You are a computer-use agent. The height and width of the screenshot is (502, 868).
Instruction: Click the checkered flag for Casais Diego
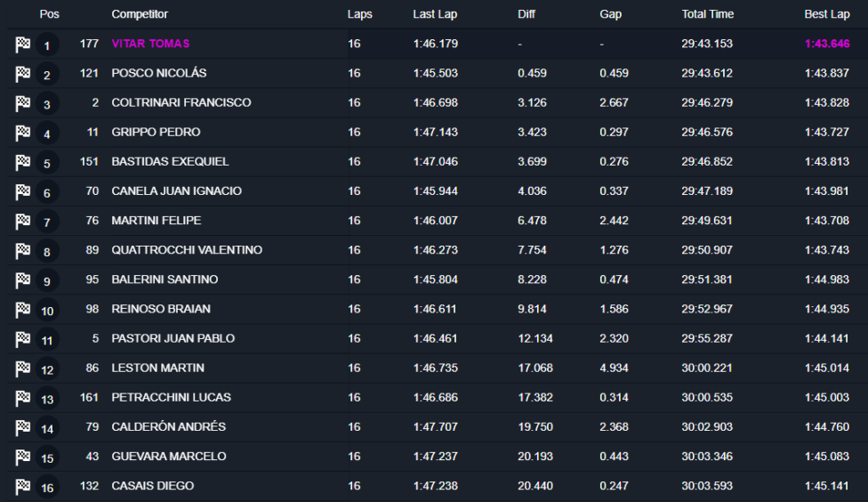click(22, 486)
